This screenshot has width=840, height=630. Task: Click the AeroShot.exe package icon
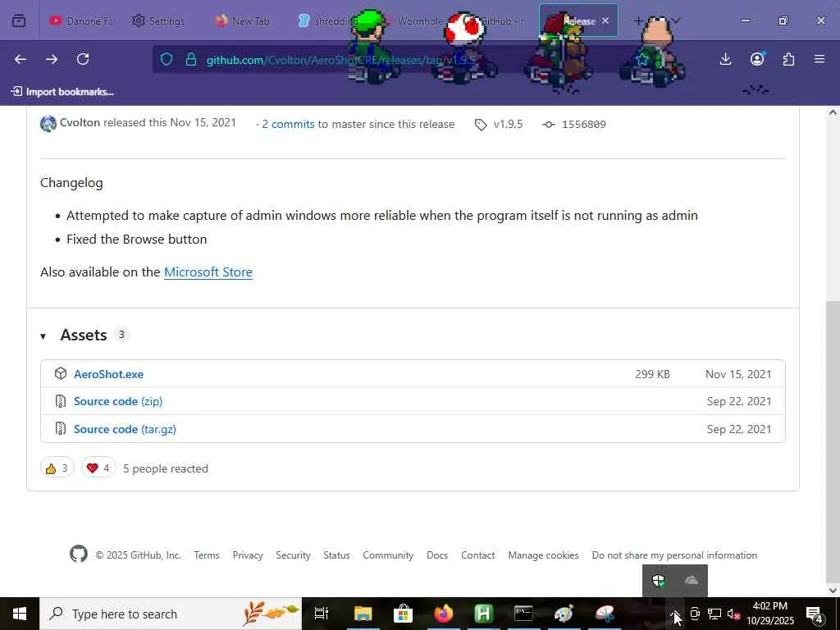61,373
